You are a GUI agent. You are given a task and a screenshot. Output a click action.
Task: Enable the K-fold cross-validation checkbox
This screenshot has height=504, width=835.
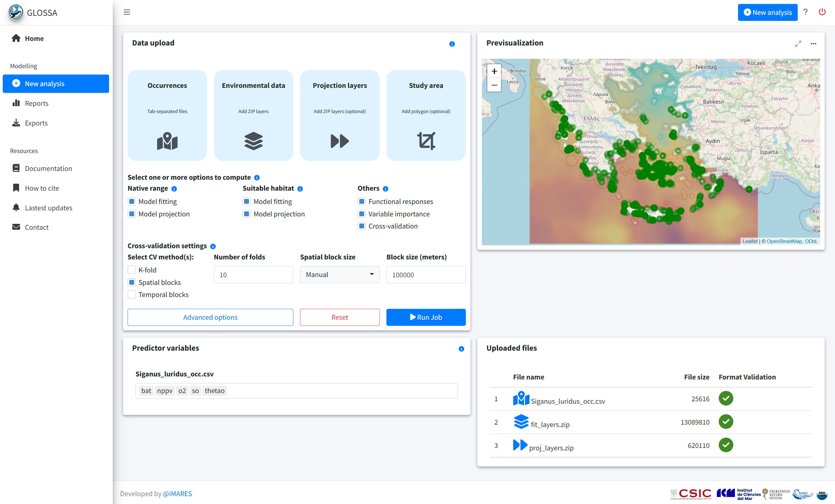pos(132,270)
